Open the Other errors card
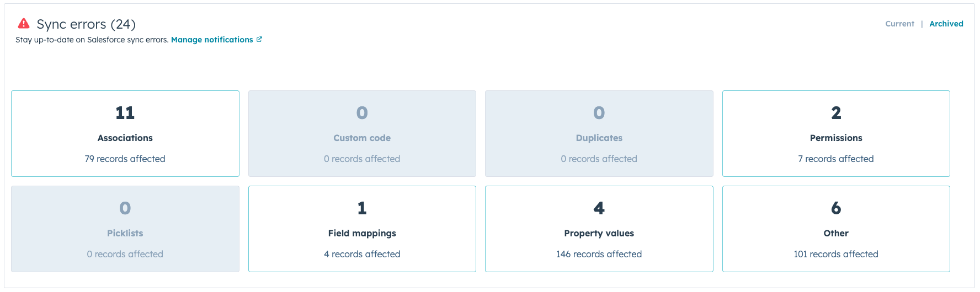The width and height of the screenshot is (980, 292). click(x=836, y=229)
